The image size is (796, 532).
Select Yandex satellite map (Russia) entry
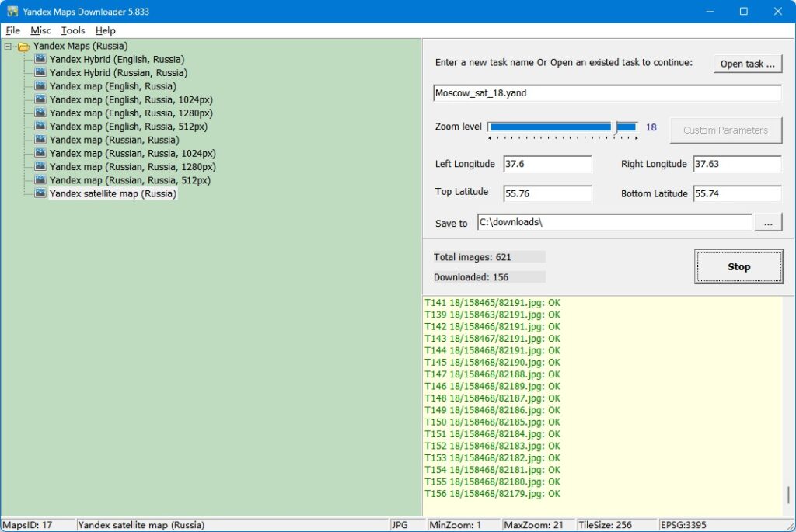click(113, 193)
